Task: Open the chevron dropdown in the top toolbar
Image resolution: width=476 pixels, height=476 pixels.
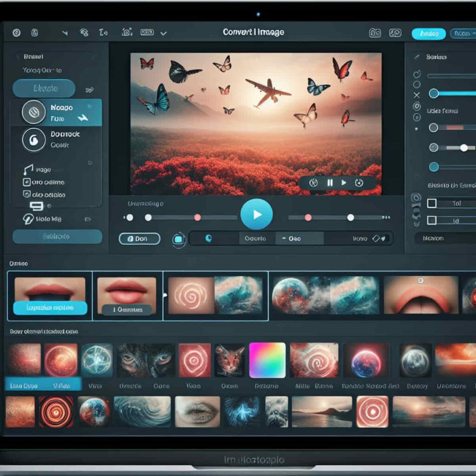Action: pyautogui.click(x=164, y=33)
